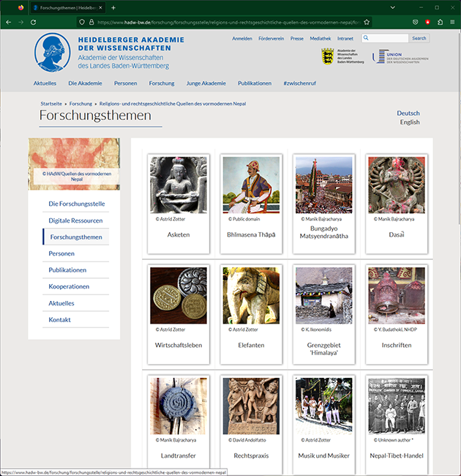This screenshot has width=461, height=476.
Task: Open the #zwischenruf menu item
Action: tap(300, 83)
